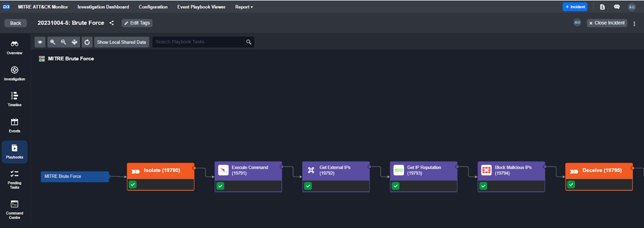Open the AU user avatar menu in top bar

click(x=631, y=7)
